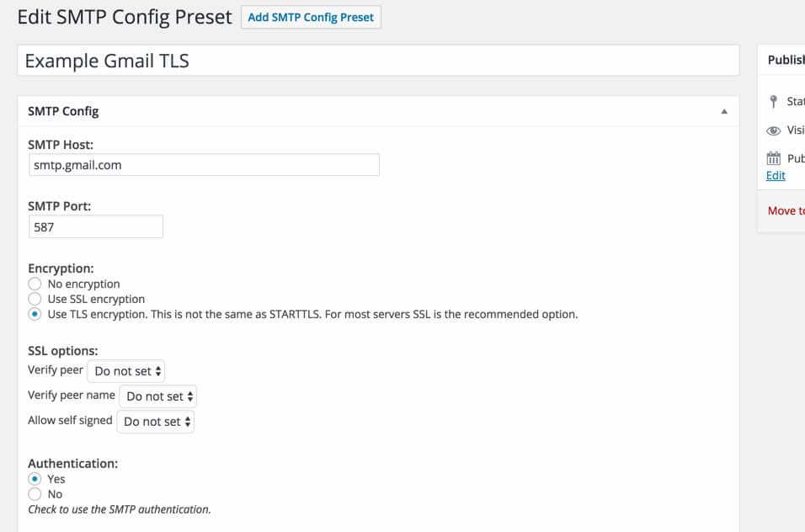Enable authentication with the Yes radio
The width and height of the screenshot is (805, 532).
click(35, 479)
